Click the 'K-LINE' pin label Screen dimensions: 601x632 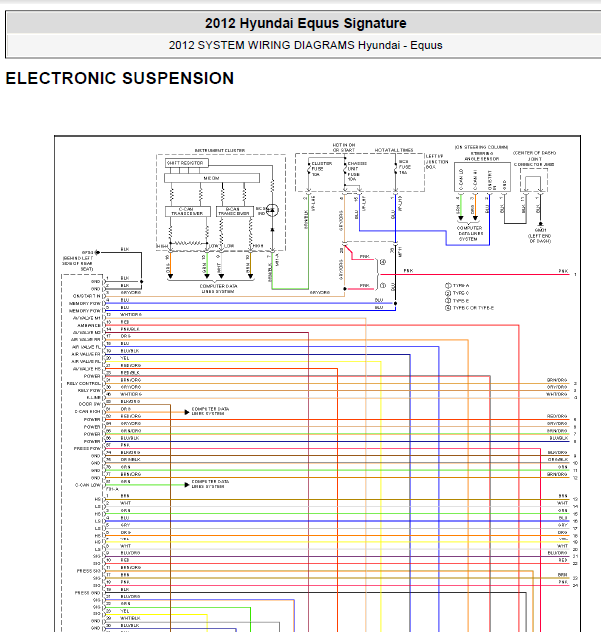point(94,397)
